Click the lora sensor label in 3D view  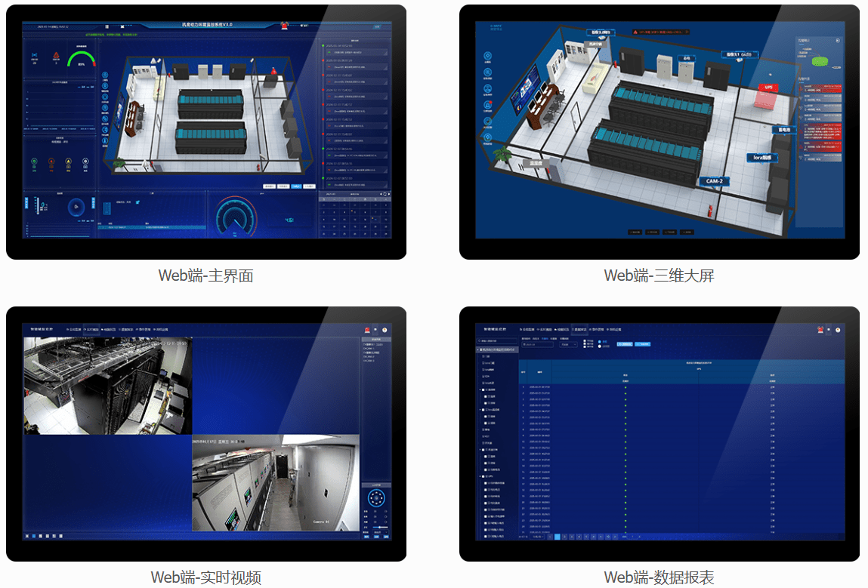(760, 158)
